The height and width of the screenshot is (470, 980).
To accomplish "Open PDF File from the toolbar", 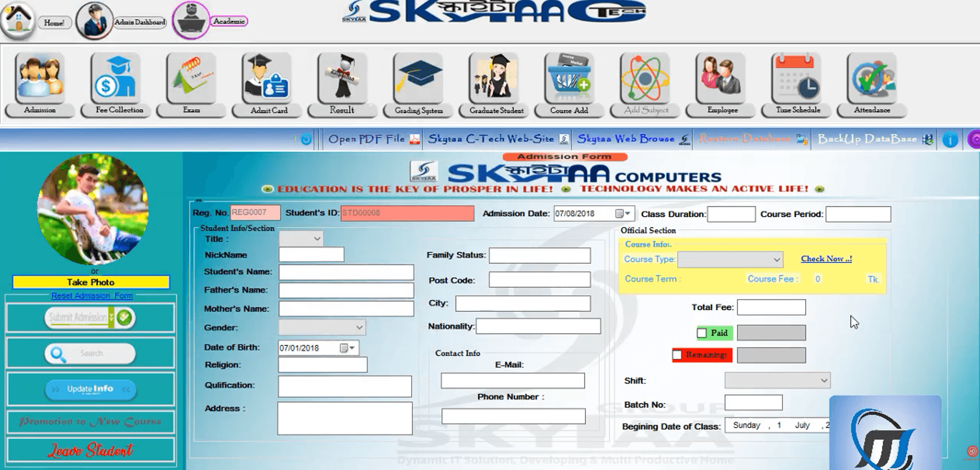I will [374, 139].
